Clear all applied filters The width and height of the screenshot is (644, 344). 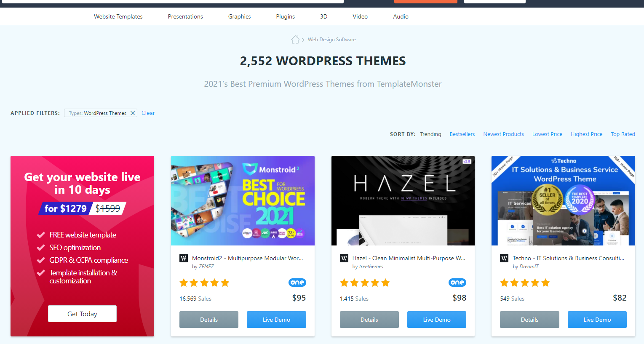point(148,113)
